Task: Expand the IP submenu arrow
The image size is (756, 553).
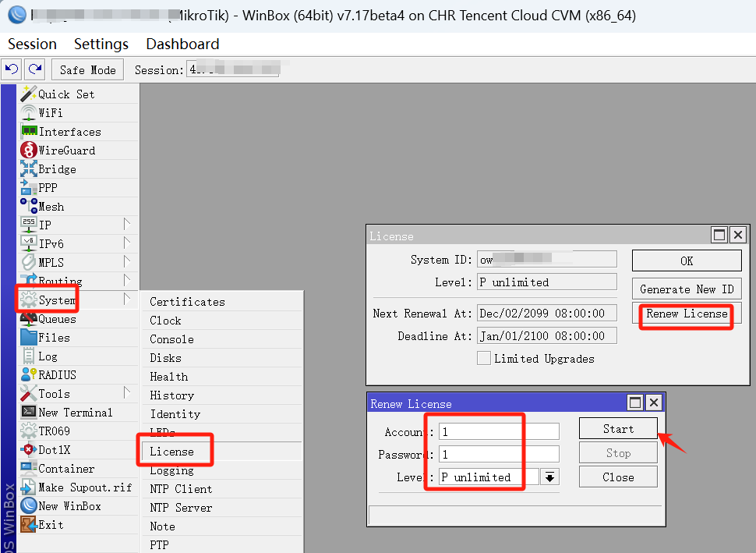Action: click(126, 225)
